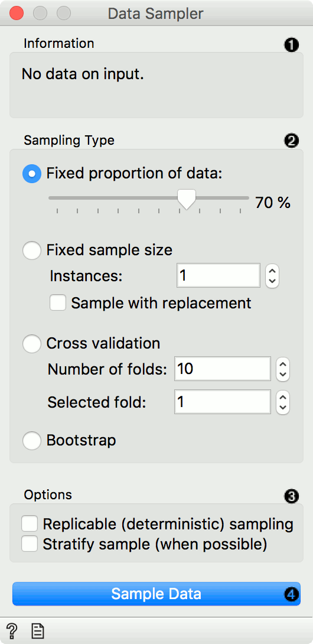
Task: Click the report document icon
Action: 38,630
